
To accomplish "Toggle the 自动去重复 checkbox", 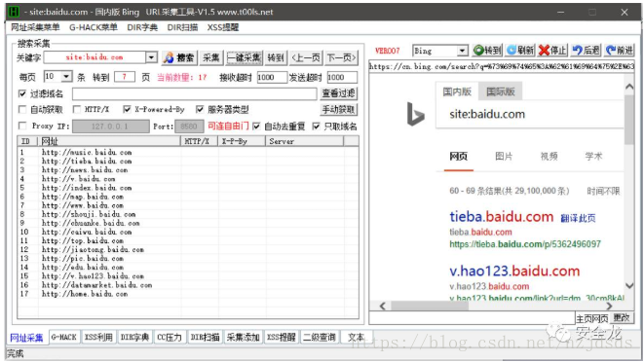I will tap(256, 127).
